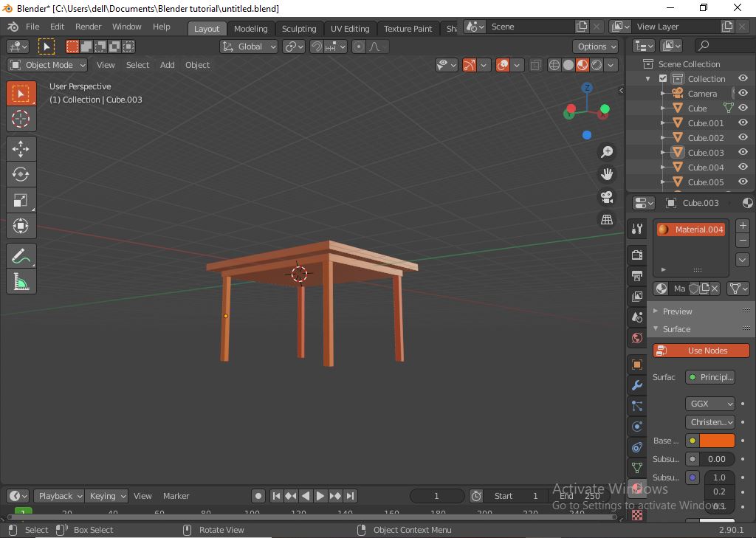The width and height of the screenshot is (756, 538).
Task: Open the Output Properties tab
Action: tap(636, 276)
